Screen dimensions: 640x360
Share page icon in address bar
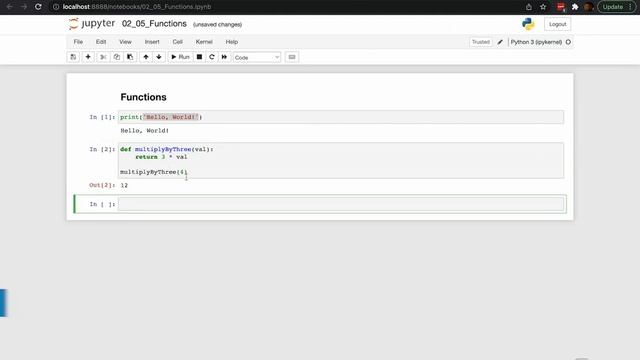click(x=529, y=7)
